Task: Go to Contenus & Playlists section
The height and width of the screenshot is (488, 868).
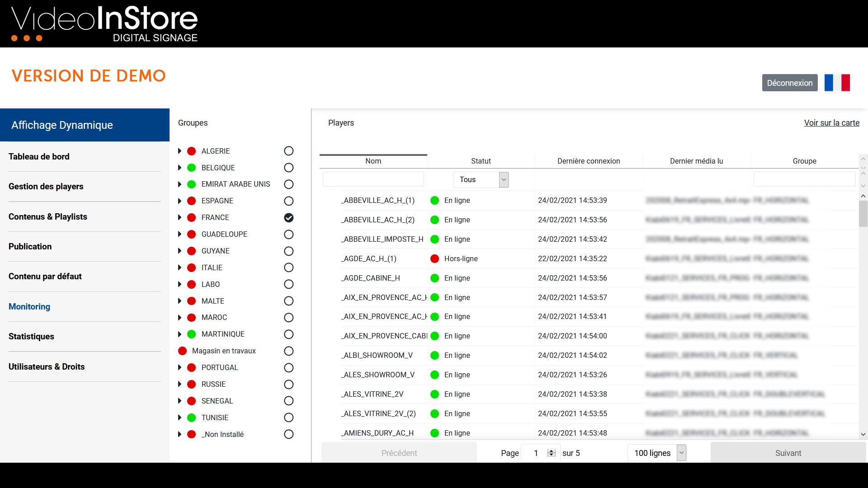Action: point(48,216)
